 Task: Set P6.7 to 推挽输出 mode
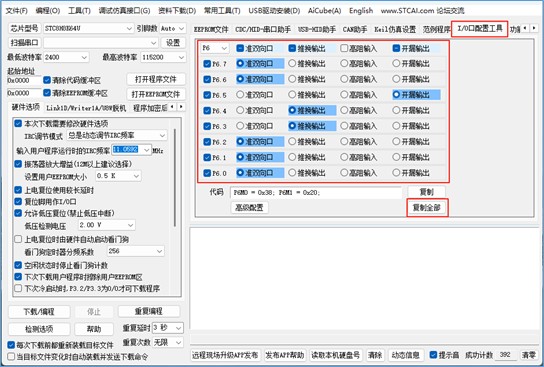292,63
